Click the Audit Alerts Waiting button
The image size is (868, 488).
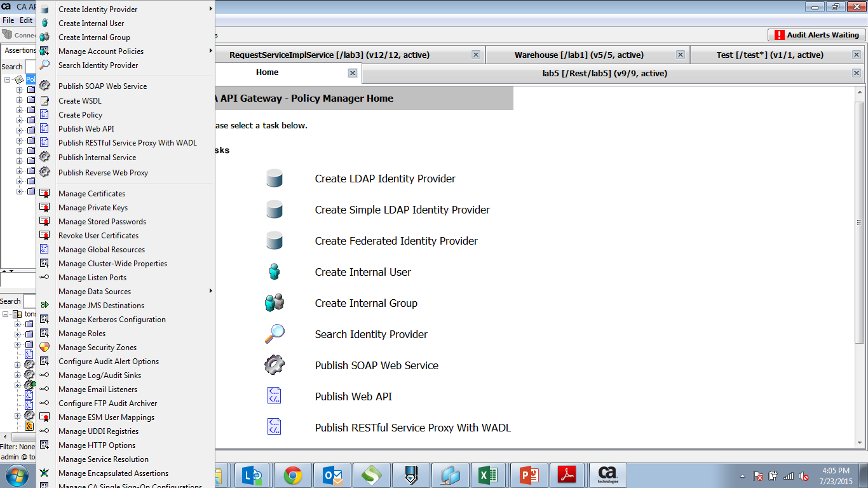tap(816, 35)
